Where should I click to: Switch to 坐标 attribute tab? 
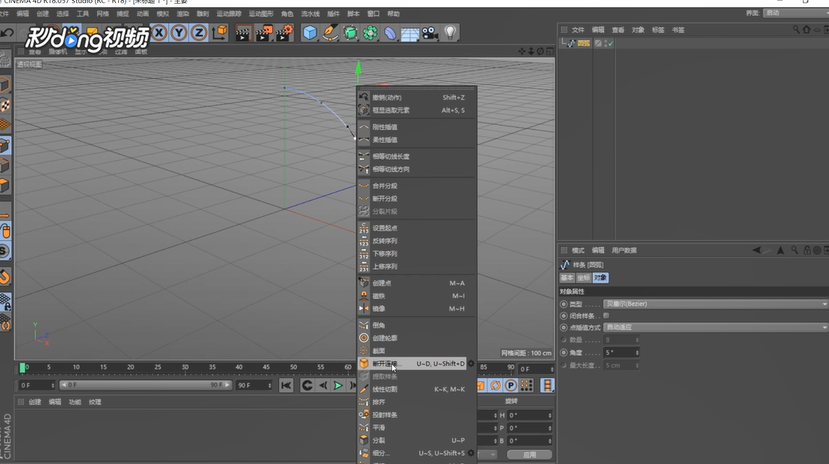pos(584,278)
